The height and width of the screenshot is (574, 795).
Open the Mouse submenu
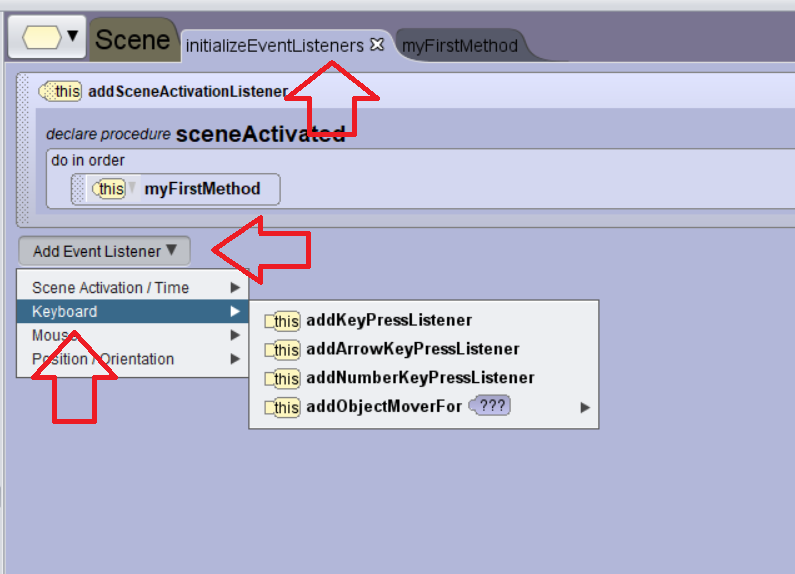pos(133,335)
